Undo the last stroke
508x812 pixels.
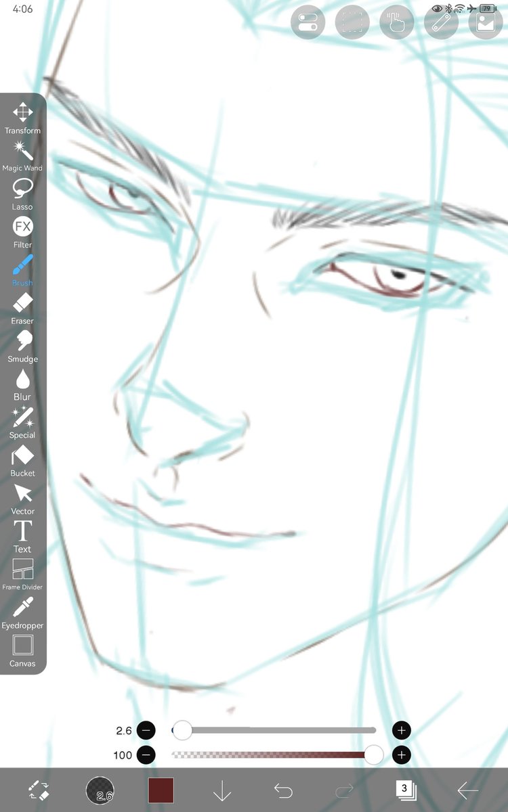click(283, 790)
